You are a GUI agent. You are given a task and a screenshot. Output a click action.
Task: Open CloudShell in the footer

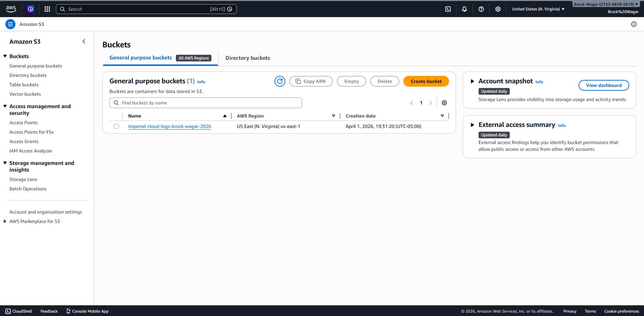point(19,311)
